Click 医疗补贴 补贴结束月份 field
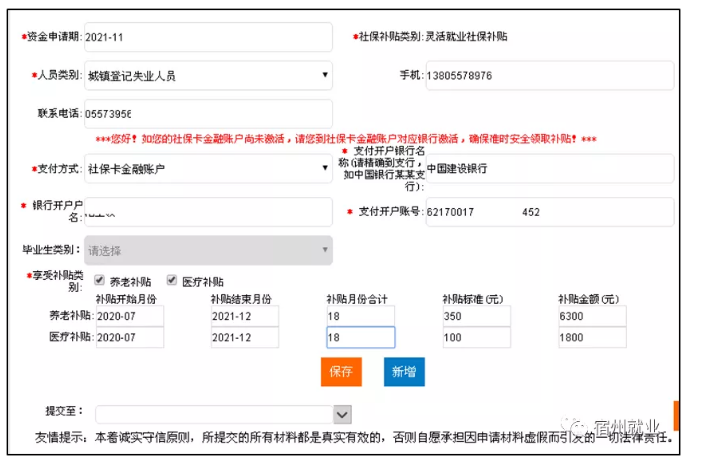Viewport: 720px width, 469px height. click(244, 338)
